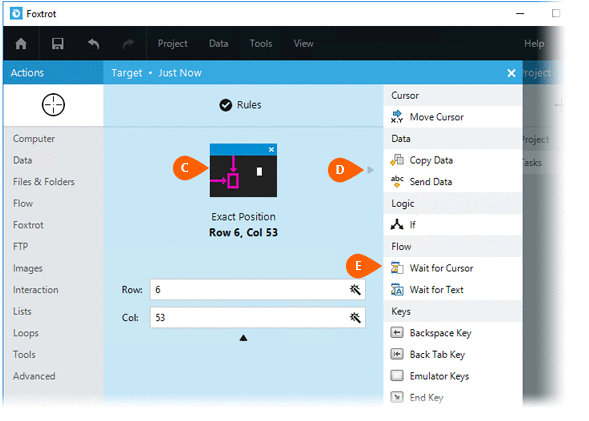Open the Tools menu
The image size is (589, 421).
click(261, 44)
